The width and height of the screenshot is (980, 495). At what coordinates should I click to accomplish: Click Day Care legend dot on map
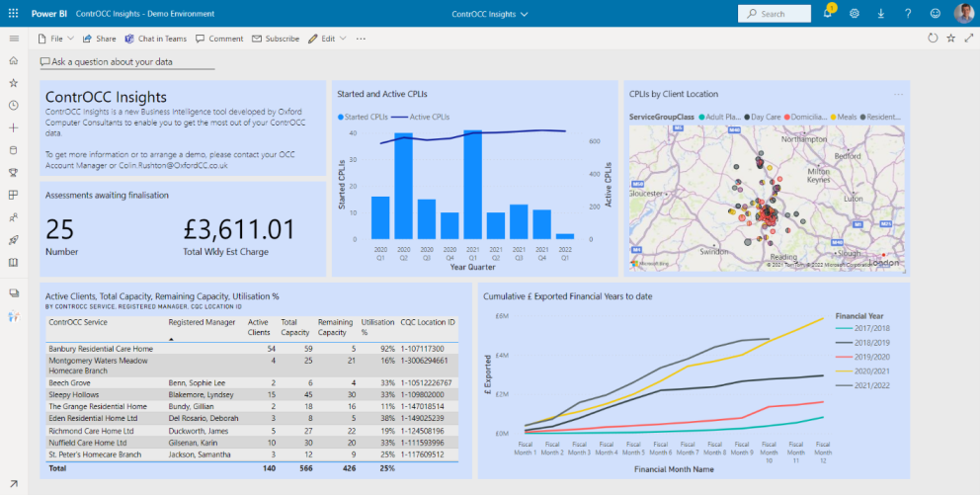(x=746, y=117)
